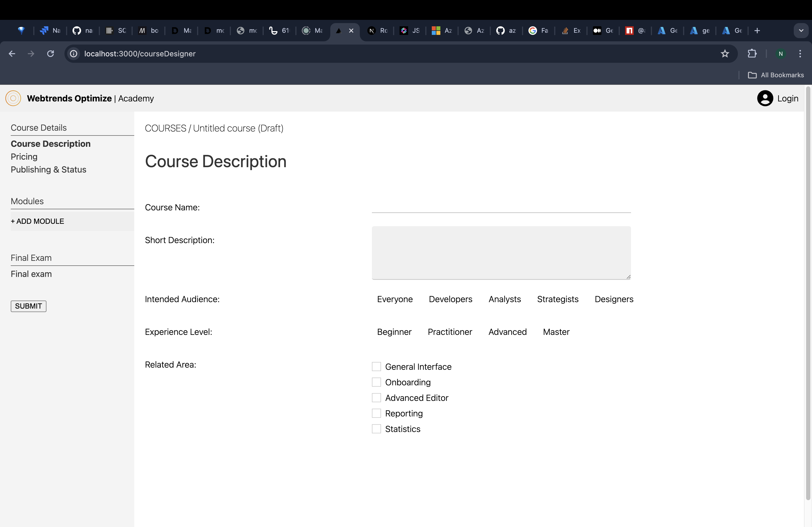This screenshot has height=527, width=812.
Task: Switch to the Notion 'Ro' tab
Action: (378, 31)
